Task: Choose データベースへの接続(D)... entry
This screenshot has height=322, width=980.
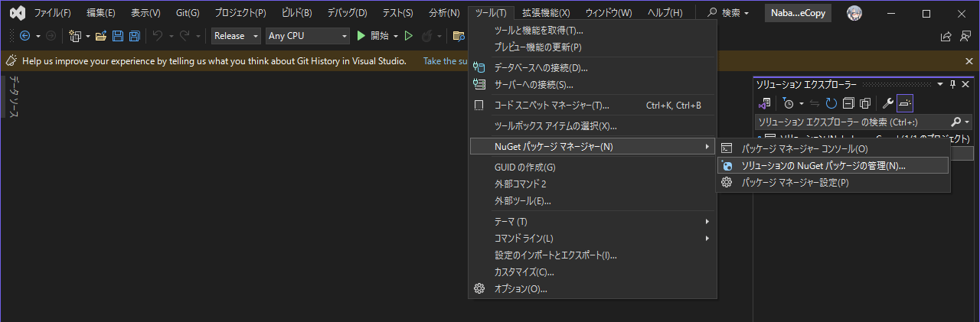Action: pyautogui.click(x=593, y=67)
